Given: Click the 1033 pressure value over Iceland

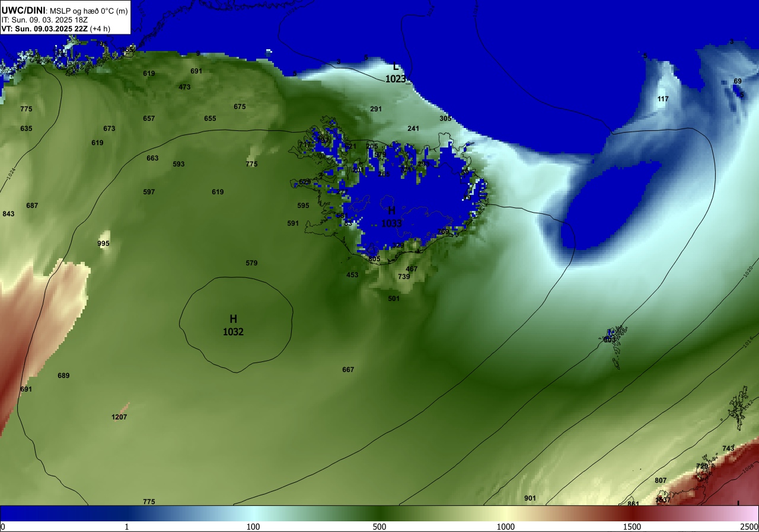Looking at the screenshot, I should [x=391, y=223].
